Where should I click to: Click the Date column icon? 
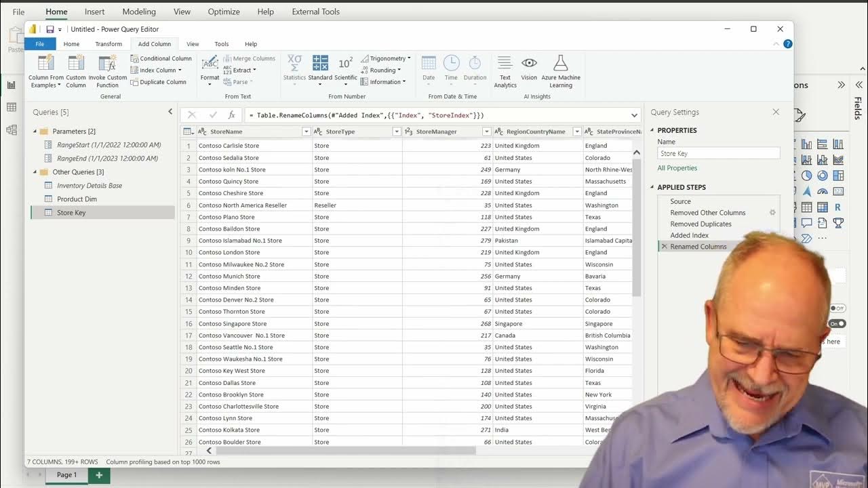pos(429,63)
